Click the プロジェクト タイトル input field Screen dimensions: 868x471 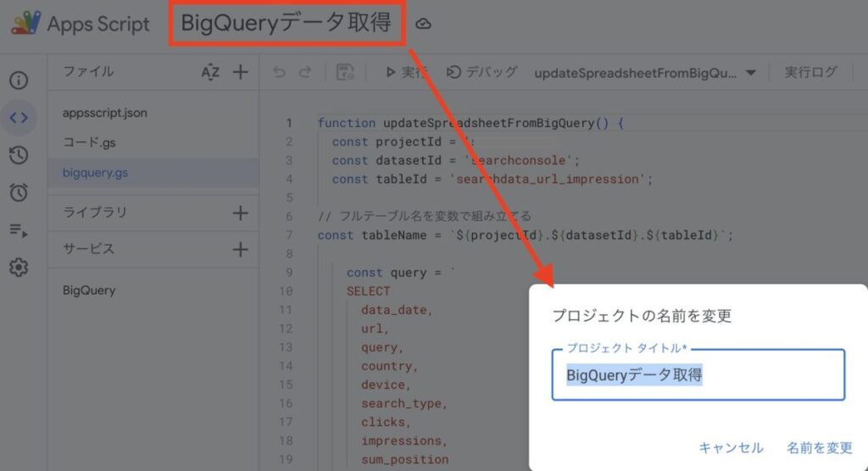[698, 374]
